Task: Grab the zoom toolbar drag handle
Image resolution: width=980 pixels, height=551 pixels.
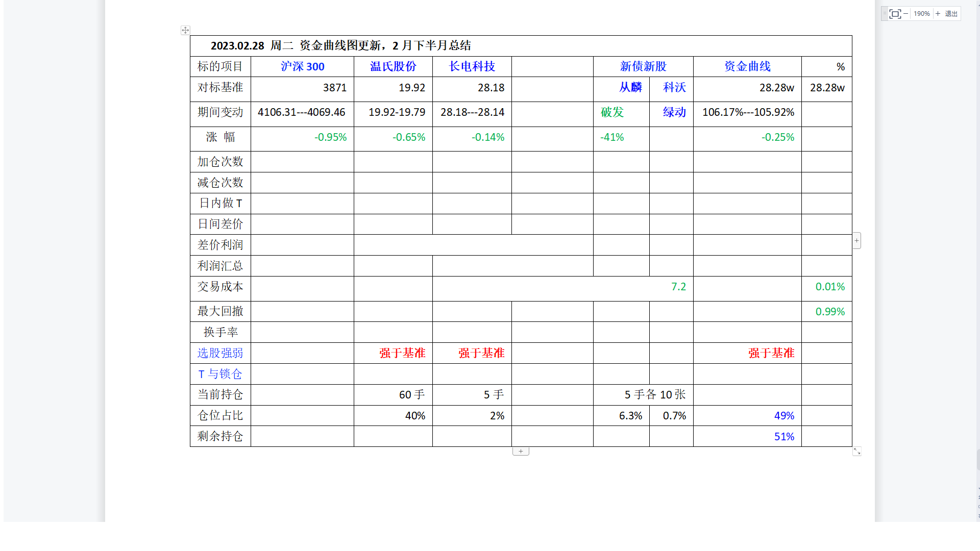Action: point(885,14)
